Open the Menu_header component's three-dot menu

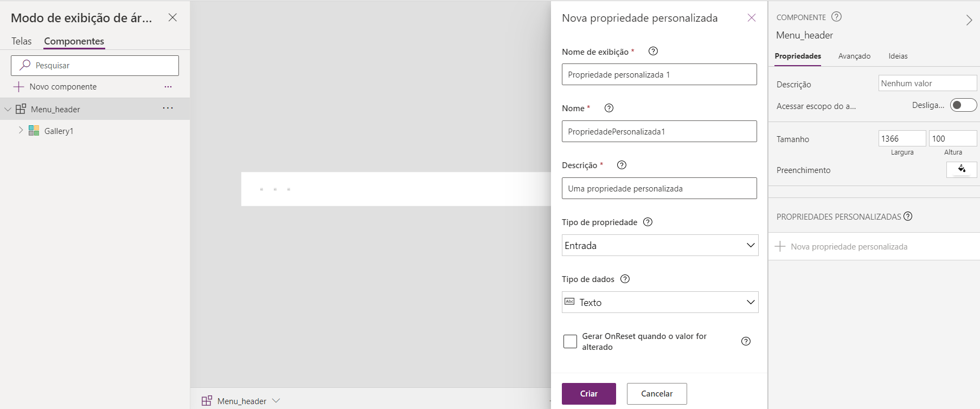coord(168,108)
